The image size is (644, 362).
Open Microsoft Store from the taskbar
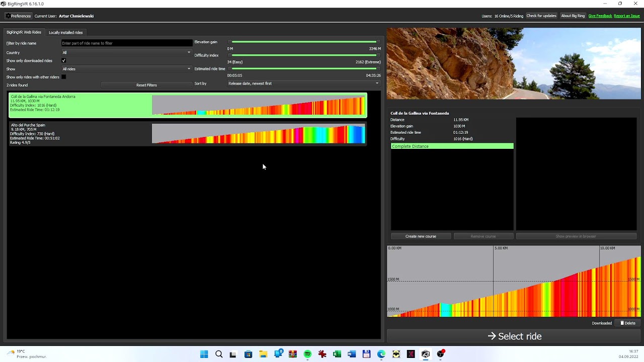248,354
